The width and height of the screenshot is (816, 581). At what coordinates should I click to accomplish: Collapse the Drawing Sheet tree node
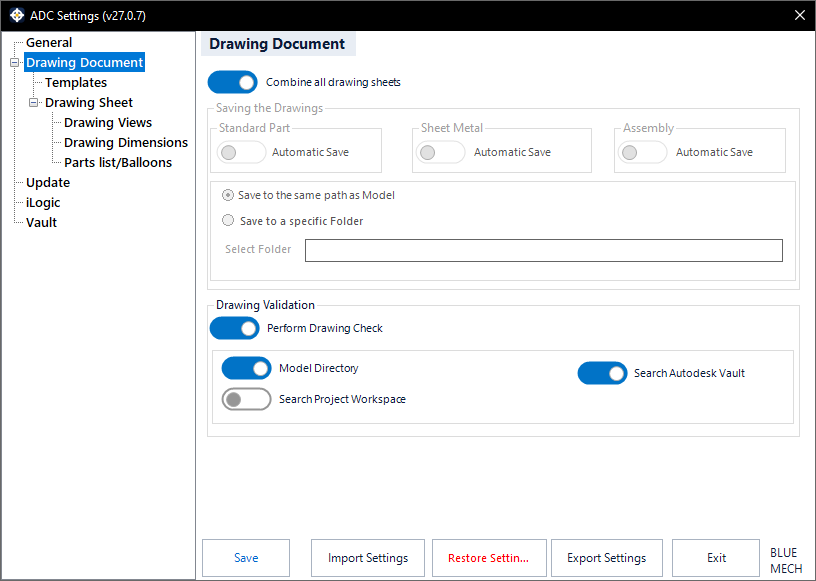click(x=34, y=103)
